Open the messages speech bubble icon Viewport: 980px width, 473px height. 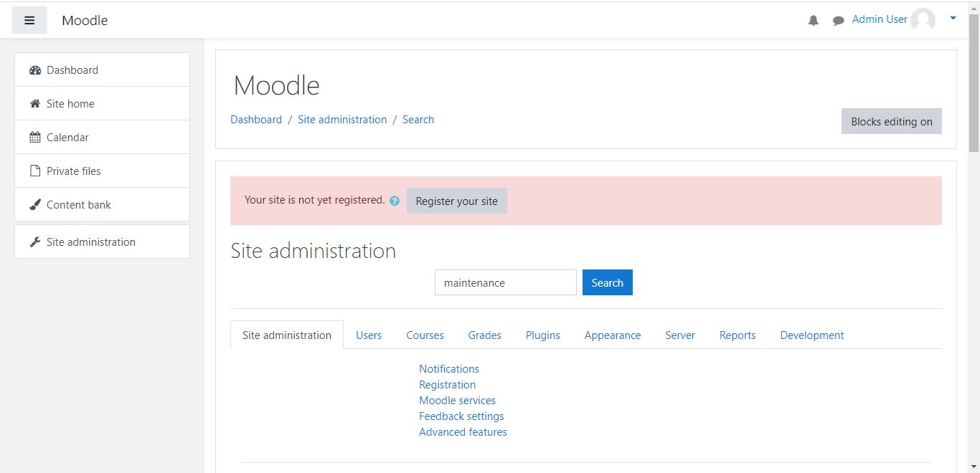coord(838,21)
